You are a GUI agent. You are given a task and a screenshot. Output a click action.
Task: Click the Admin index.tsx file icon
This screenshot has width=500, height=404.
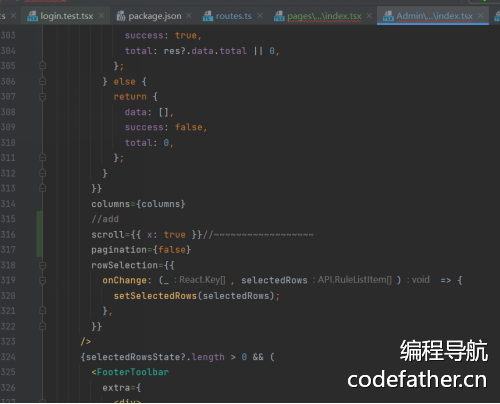pos(388,16)
